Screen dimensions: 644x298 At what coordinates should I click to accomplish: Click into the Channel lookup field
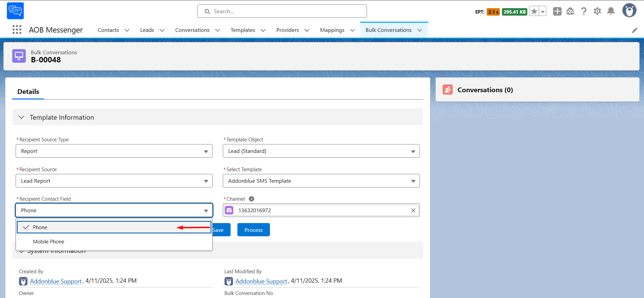(321, 210)
